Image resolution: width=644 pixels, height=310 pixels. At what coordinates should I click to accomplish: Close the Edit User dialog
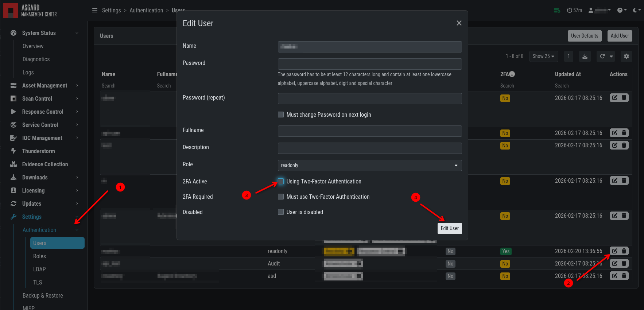(x=459, y=23)
